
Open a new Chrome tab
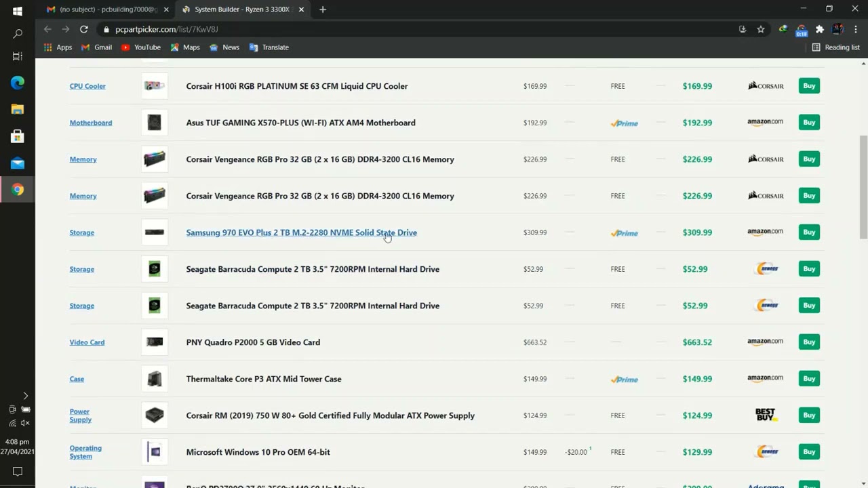point(323,9)
